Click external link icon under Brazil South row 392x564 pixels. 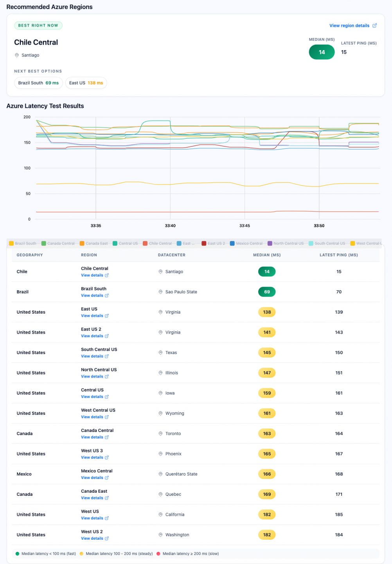click(107, 296)
